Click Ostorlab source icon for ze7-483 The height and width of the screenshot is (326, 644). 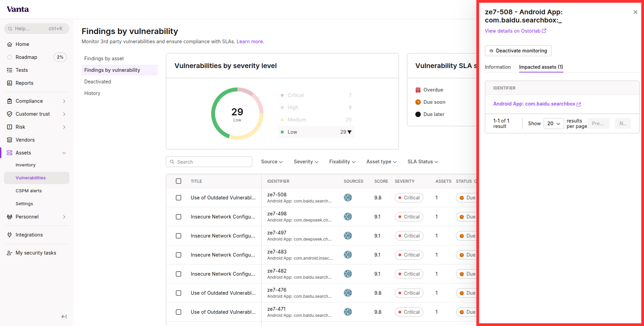pos(348,255)
